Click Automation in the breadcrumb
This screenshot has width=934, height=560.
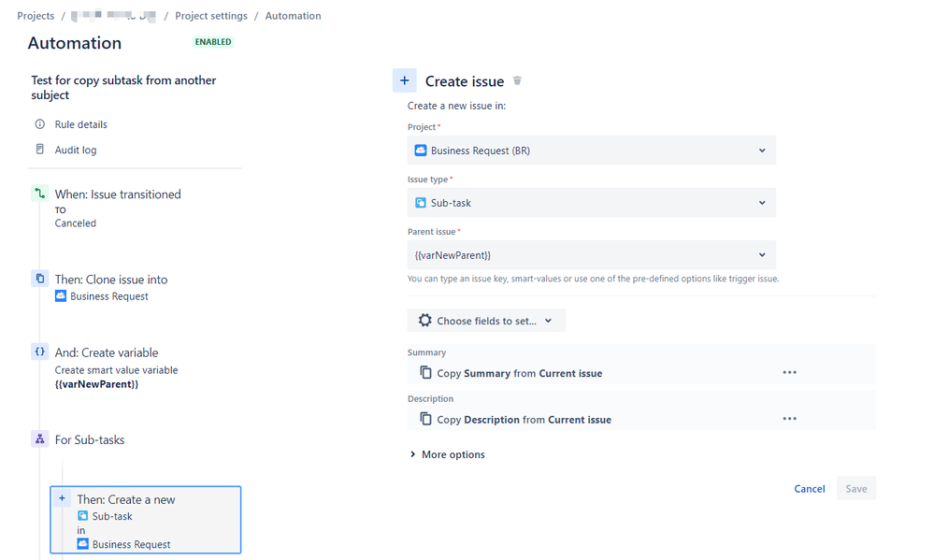click(x=293, y=16)
